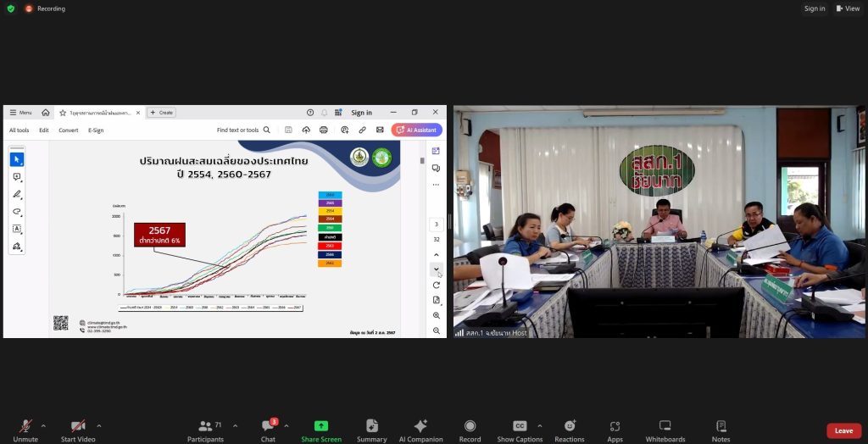
Task: Toggle Show Captions
Action: (520, 431)
